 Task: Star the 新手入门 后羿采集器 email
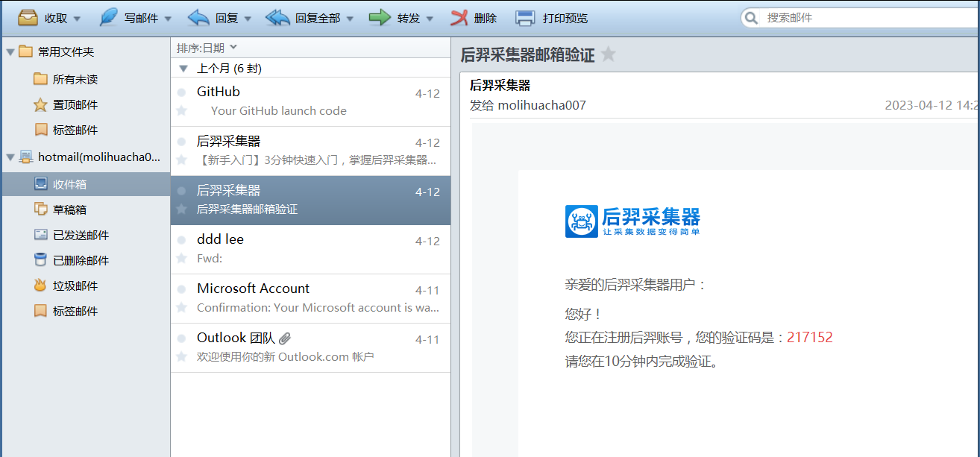tap(181, 160)
